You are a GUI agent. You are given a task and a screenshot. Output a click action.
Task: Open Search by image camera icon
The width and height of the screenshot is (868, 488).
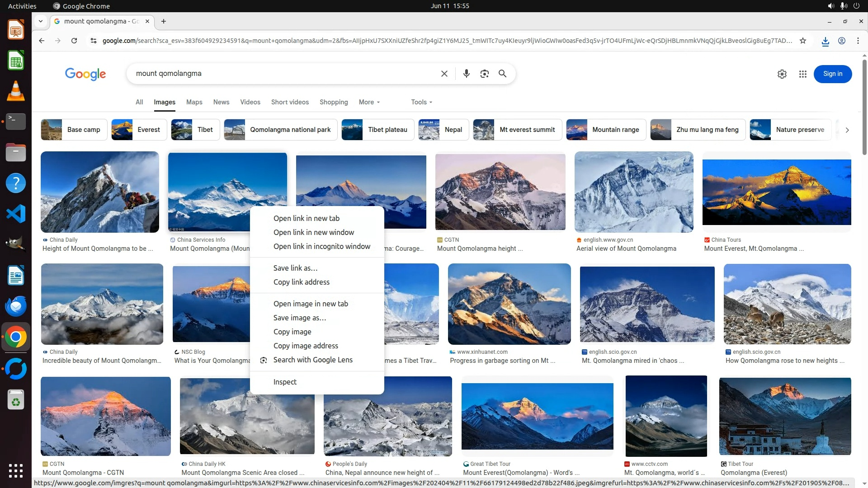(x=484, y=74)
